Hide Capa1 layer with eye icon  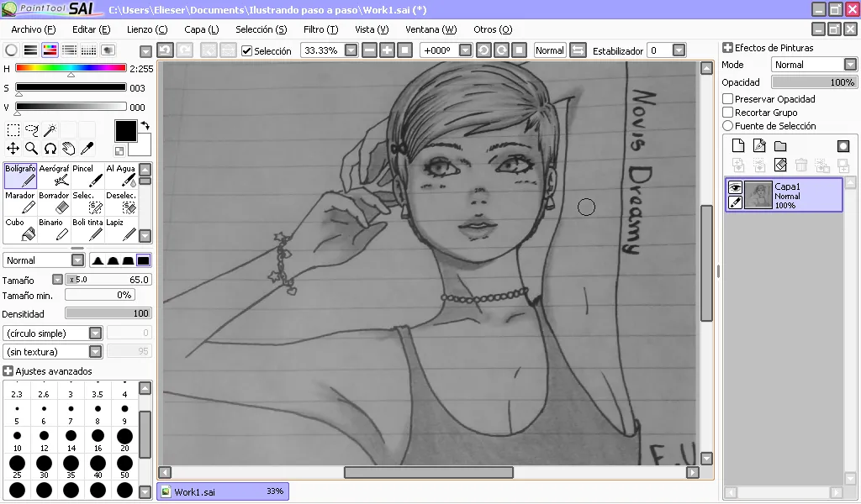point(735,187)
